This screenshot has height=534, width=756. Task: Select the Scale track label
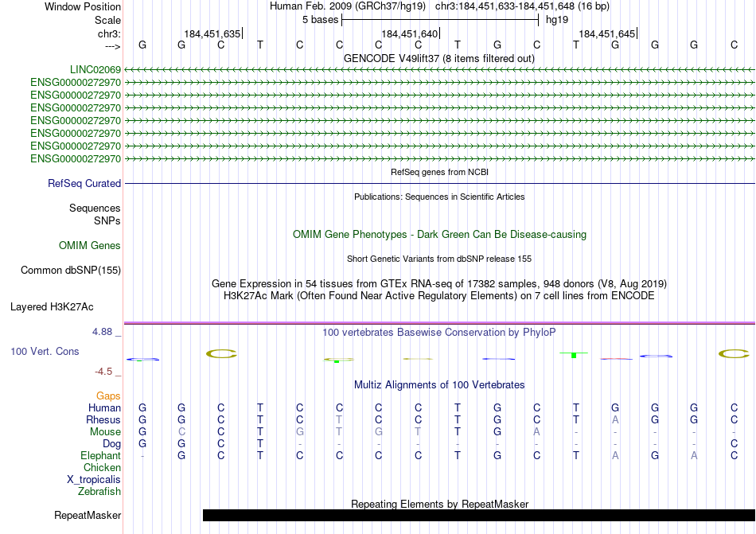(107, 20)
